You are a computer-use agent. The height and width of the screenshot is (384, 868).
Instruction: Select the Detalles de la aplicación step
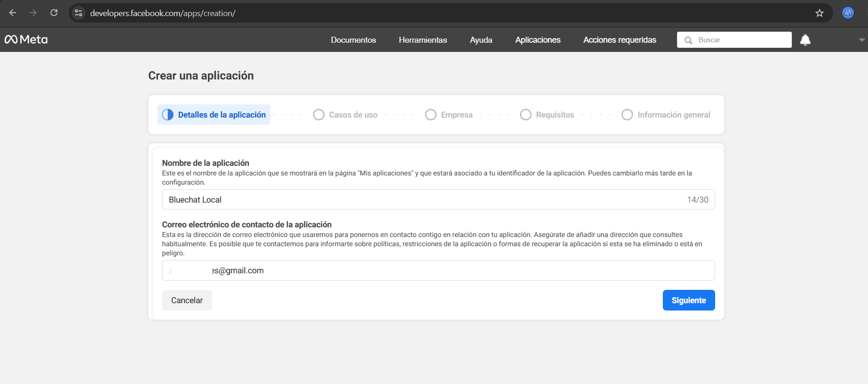pyautogui.click(x=214, y=115)
